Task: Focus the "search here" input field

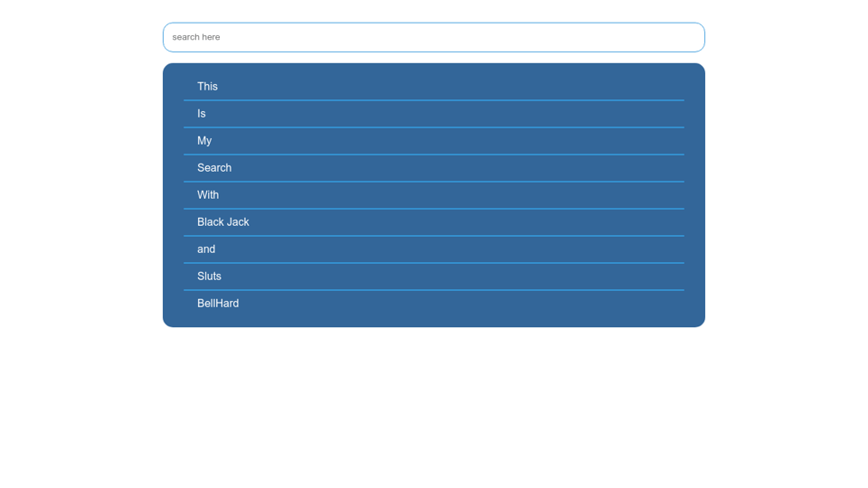Action: (433, 37)
